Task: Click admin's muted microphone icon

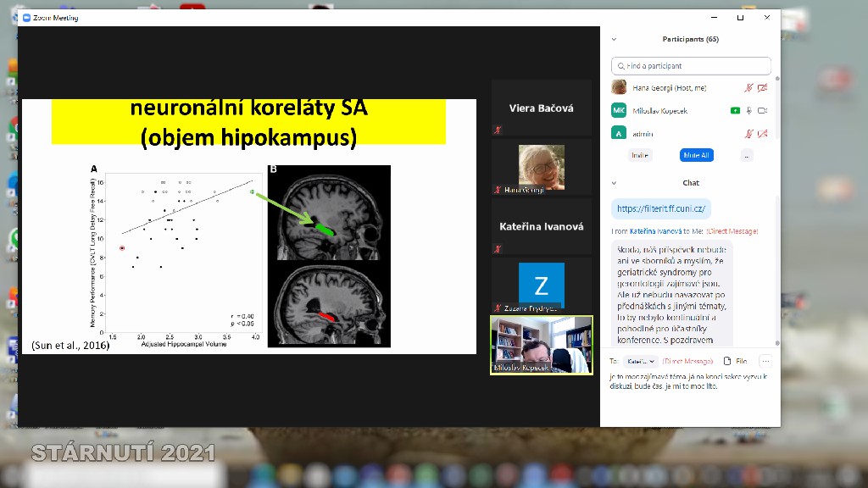Action: coord(748,133)
